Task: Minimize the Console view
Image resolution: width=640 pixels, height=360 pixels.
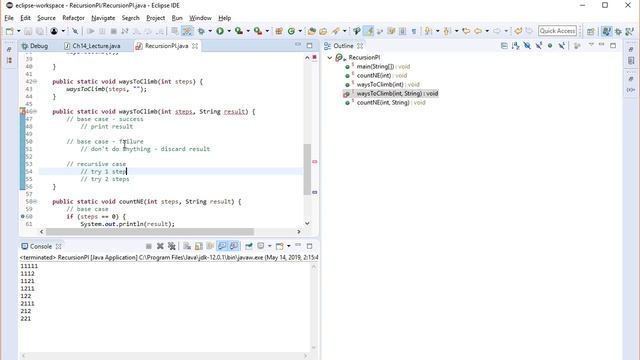Action: click(x=298, y=245)
